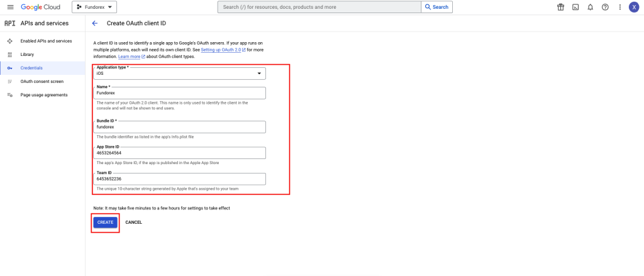Open the three-dot settings menu

[619, 7]
